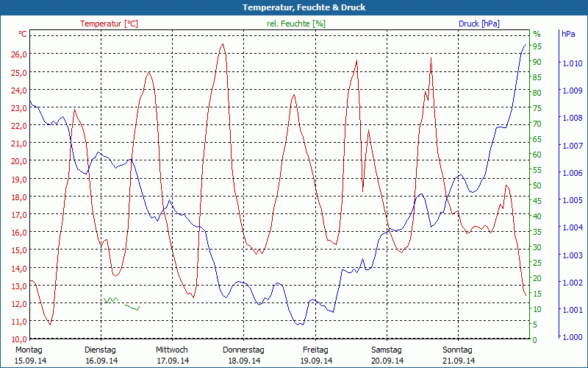Select the Montag 15.09.14 date label
This screenshot has height=368, width=588.
[29, 355]
